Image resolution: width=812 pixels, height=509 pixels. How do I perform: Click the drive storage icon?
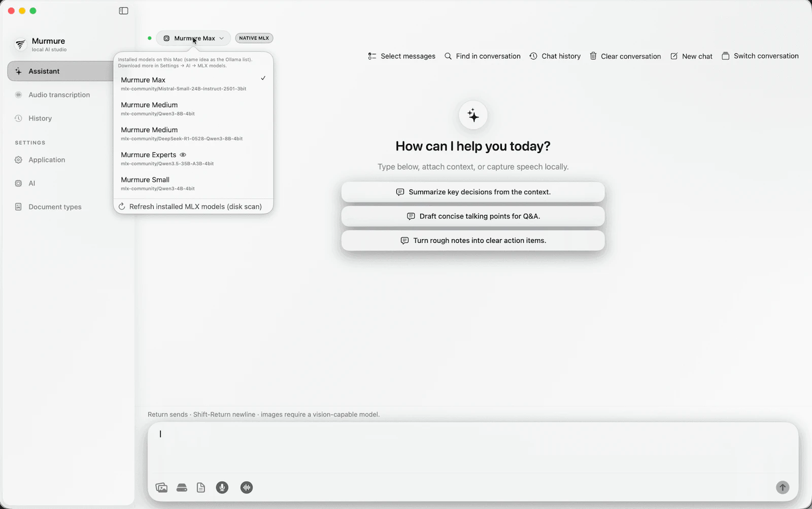(182, 488)
